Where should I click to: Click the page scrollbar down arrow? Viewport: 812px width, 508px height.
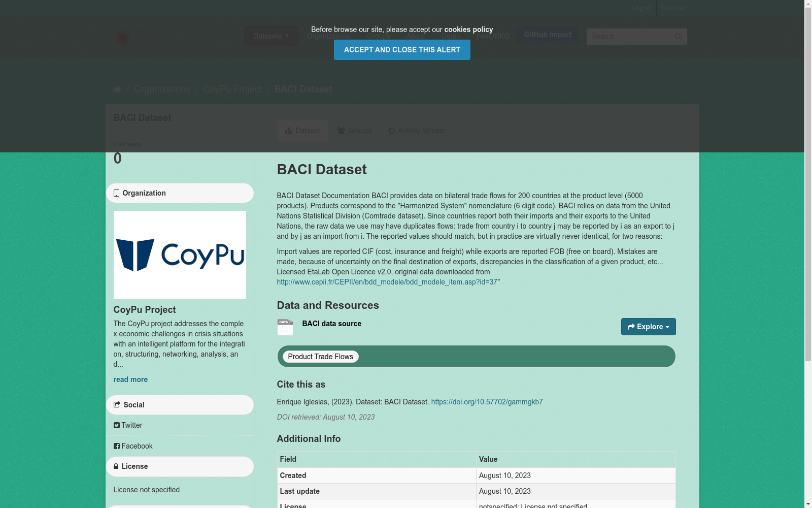click(x=808, y=504)
